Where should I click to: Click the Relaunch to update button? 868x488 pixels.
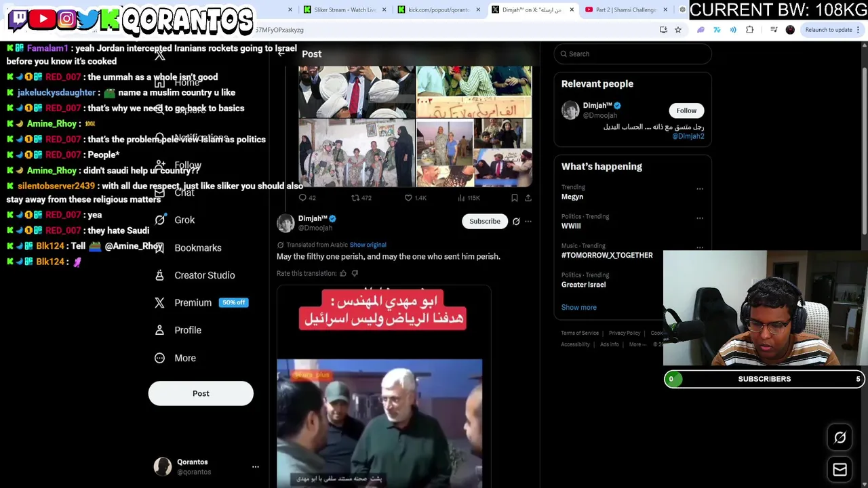pos(828,30)
